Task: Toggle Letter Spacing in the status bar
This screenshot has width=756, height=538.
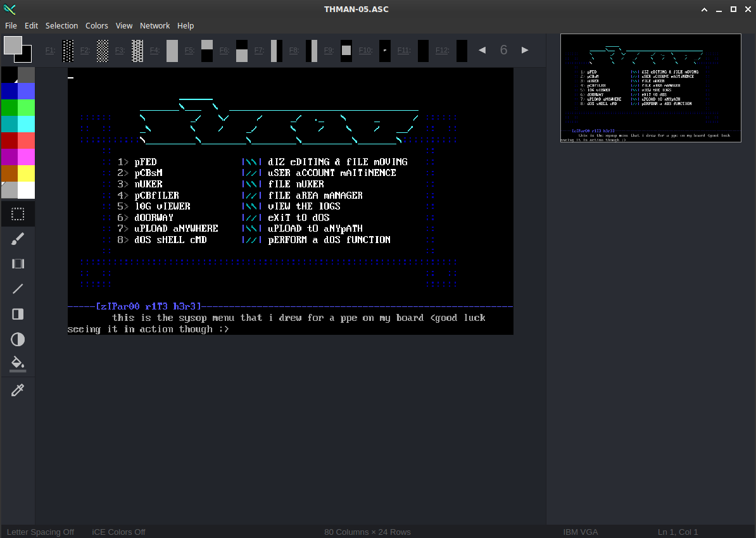Action: 40,532
